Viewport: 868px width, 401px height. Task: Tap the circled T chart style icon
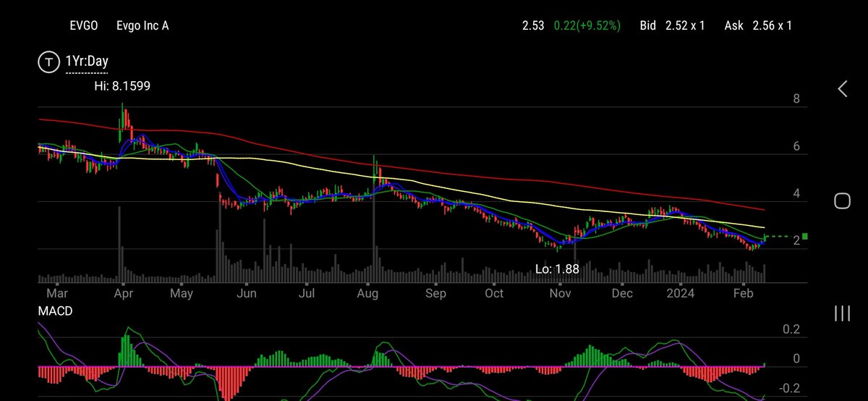(x=48, y=63)
